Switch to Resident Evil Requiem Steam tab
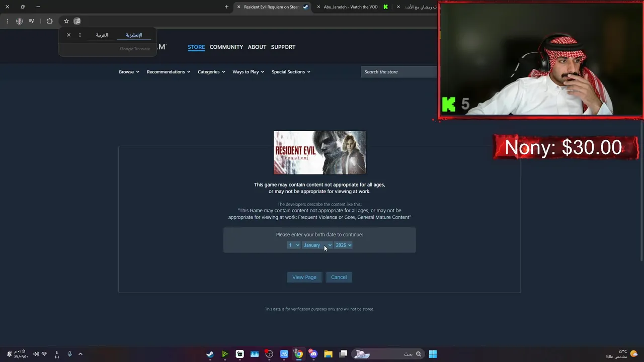The height and width of the screenshot is (362, 644). tap(272, 7)
